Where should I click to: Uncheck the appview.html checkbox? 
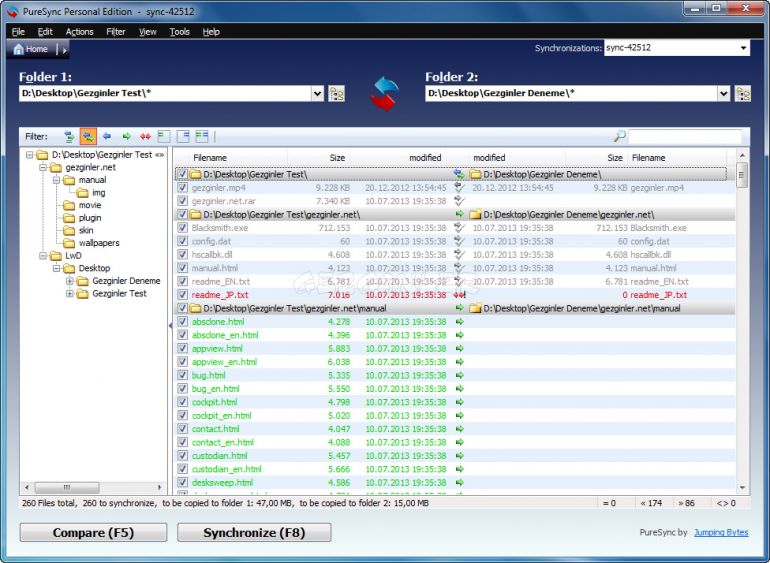183,348
